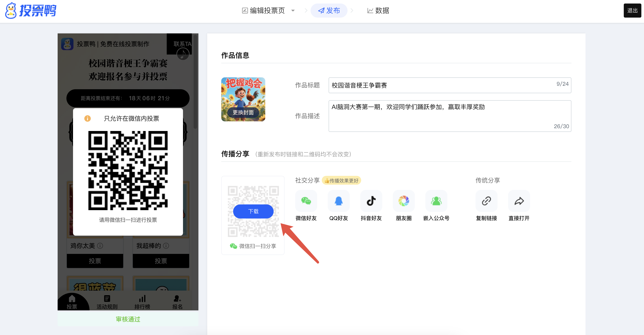Click the large QR code in preview popup
Image resolution: width=644 pixels, height=335 pixels.
click(128, 170)
